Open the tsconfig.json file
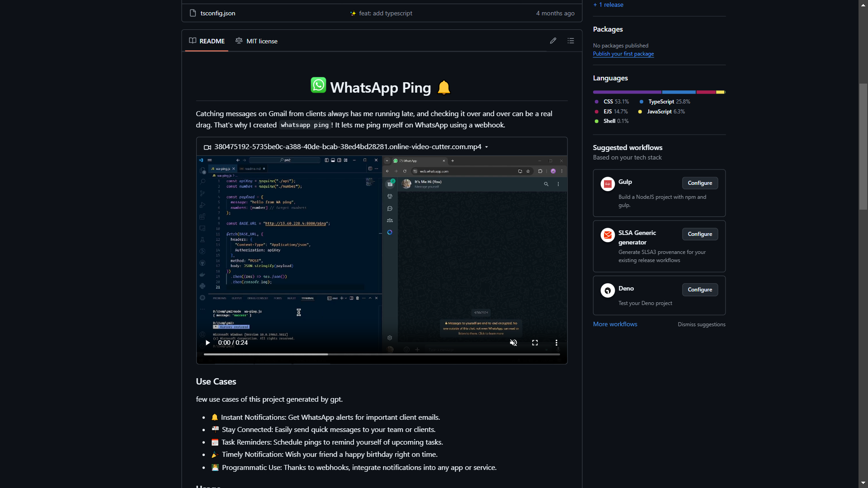This screenshot has width=868, height=488. [218, 13]
